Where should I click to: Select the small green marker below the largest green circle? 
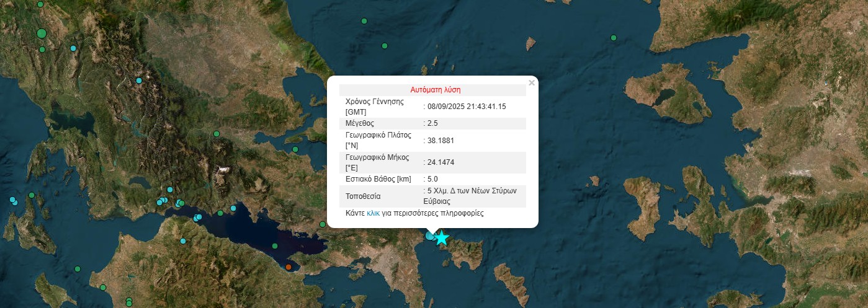coord(42,50)
